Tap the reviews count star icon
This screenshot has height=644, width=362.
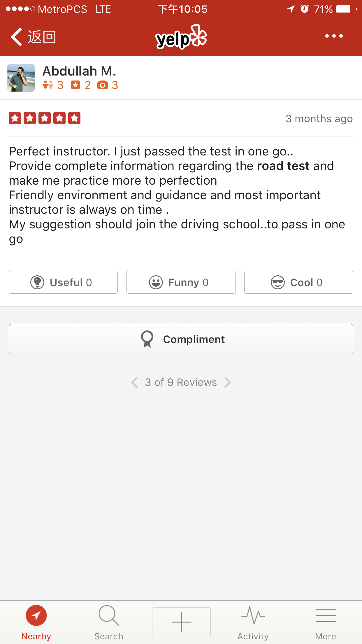(75, 85)
